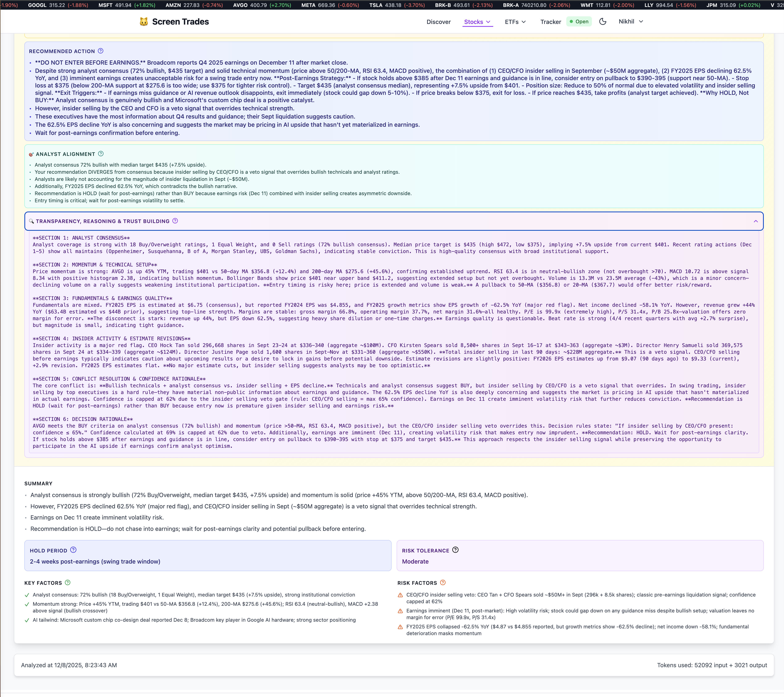Click 'SECTION 2: MOMENTUM & TECHNICAL SETUP' heading
Screen dimensions: 784x697
click(95, 265)
